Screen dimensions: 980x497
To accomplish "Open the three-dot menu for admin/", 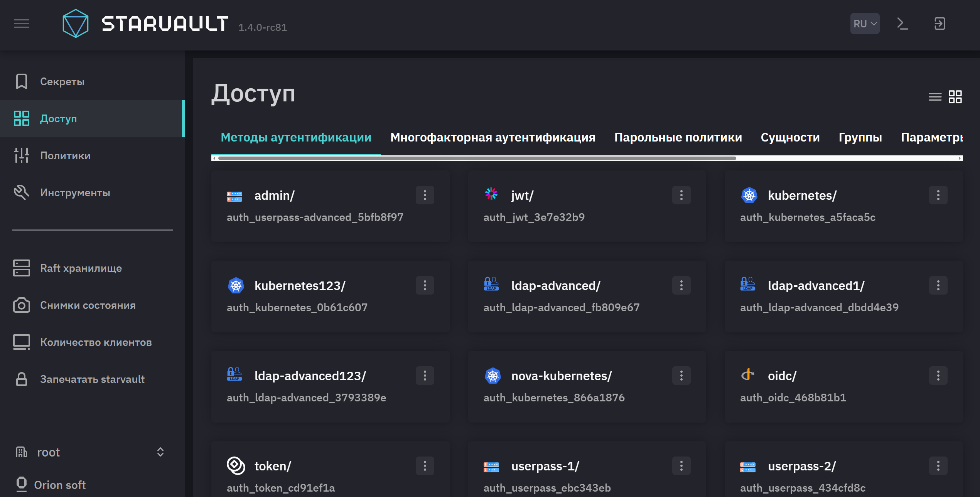I will [425, 195].
